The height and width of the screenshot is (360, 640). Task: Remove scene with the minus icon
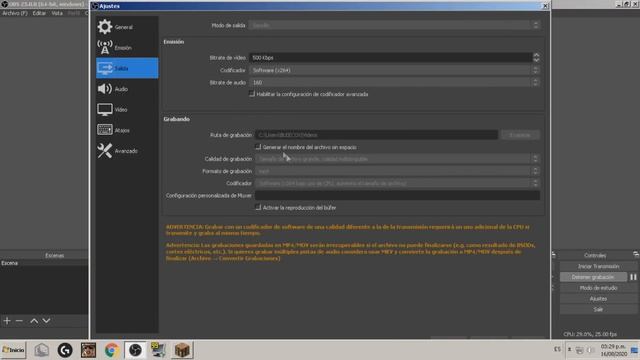click(x=19, y=321)
